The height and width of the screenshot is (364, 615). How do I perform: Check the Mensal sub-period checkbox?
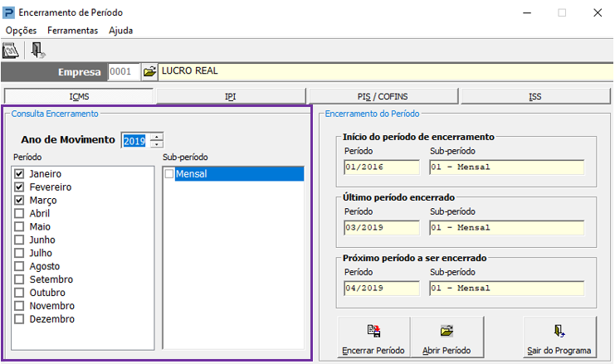169,173
